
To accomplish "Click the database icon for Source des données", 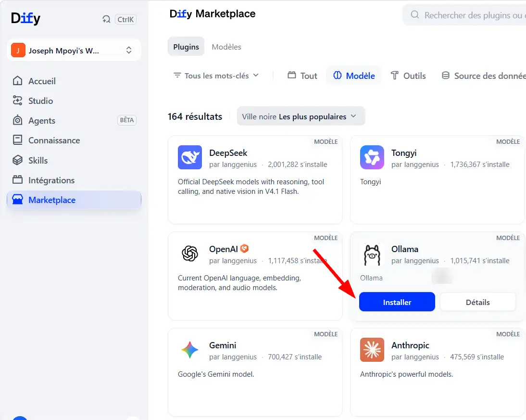I will click(x=446, y=75).
